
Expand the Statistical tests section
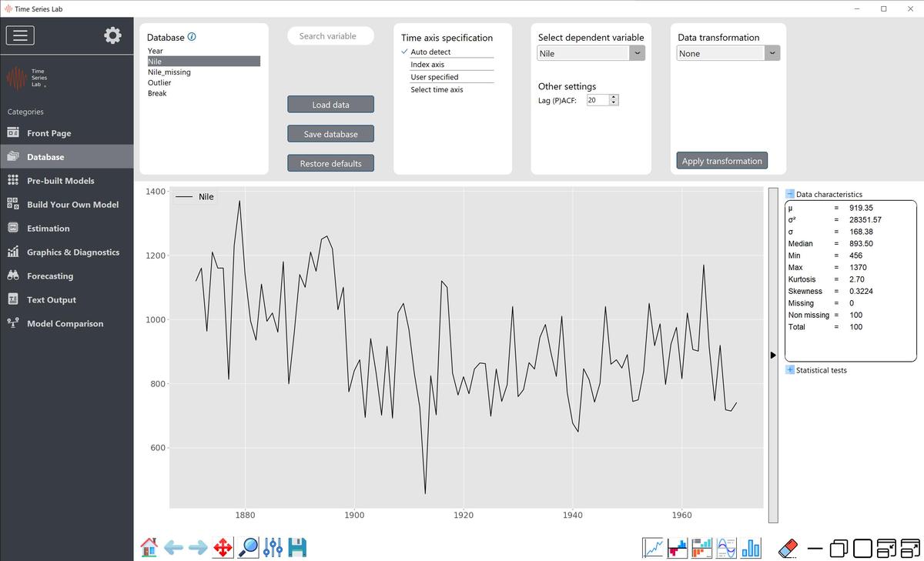(790, 370)
